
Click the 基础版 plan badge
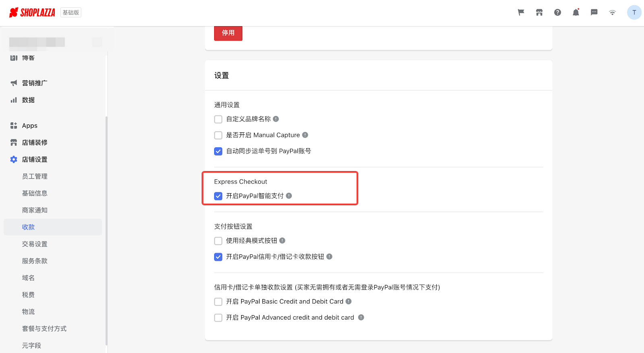pyautogui.click(x=71, y=12)
